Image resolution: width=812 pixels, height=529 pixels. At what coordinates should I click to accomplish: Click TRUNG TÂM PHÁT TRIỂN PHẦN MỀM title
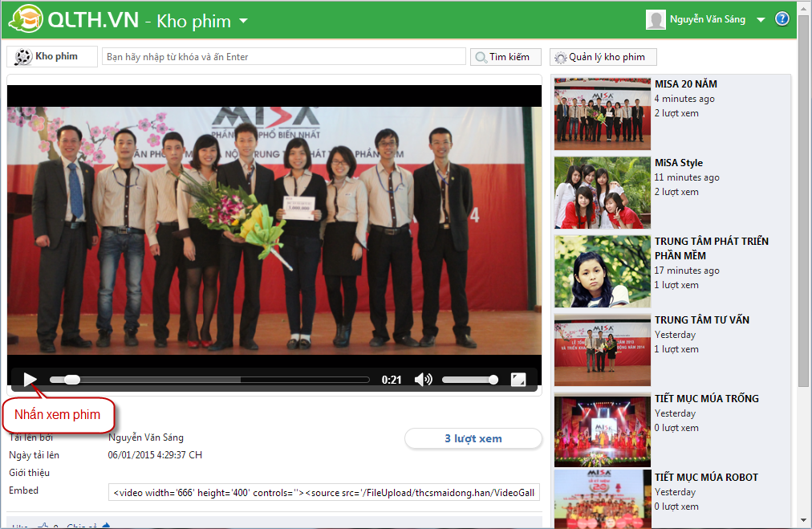point(712,248)
